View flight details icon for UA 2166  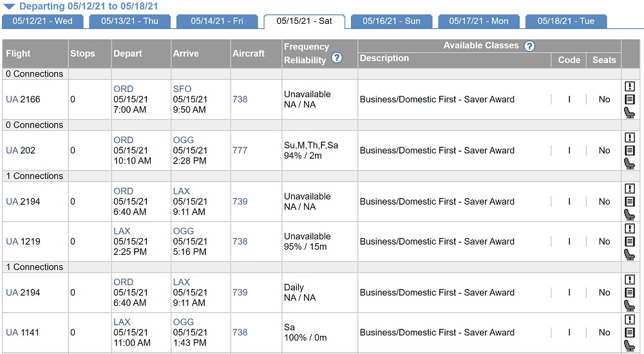pyautogui.click(x=630, y=99)
